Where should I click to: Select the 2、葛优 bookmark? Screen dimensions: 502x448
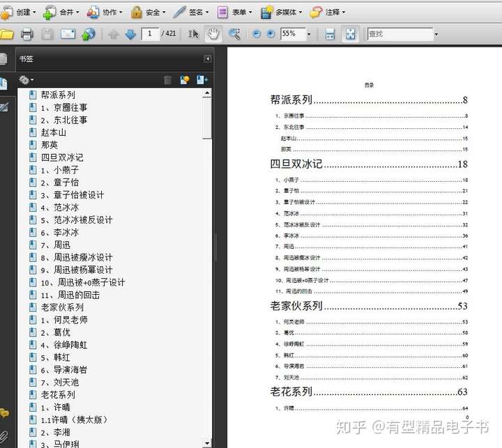point(55,332)
